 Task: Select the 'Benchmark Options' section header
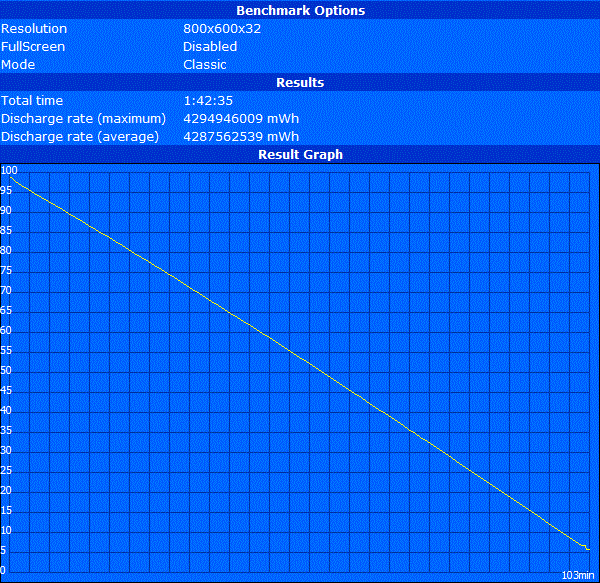[x=300, y=10]
